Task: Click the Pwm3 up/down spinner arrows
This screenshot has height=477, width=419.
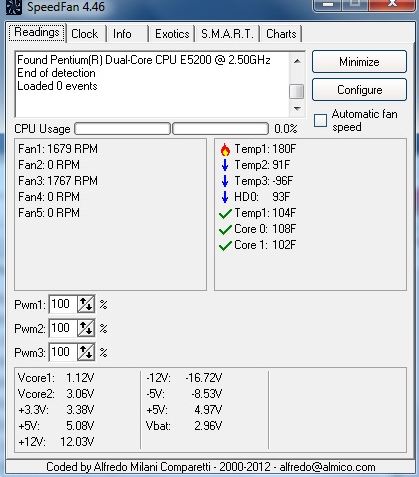Action: pos(86,352)
